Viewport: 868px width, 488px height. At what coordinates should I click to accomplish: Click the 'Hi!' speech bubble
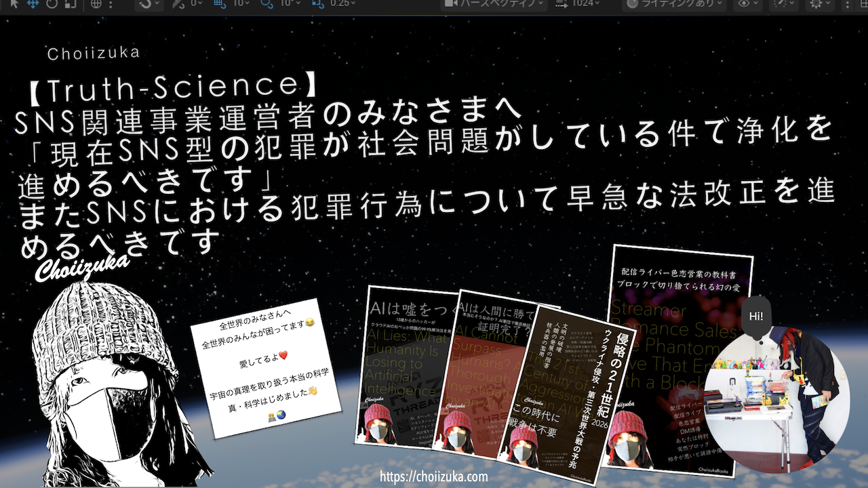(756, 317)
